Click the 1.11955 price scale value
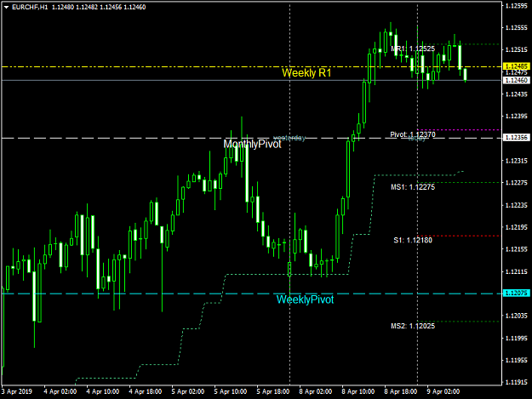This screenshot has height=399, width=532. point(517,360)
